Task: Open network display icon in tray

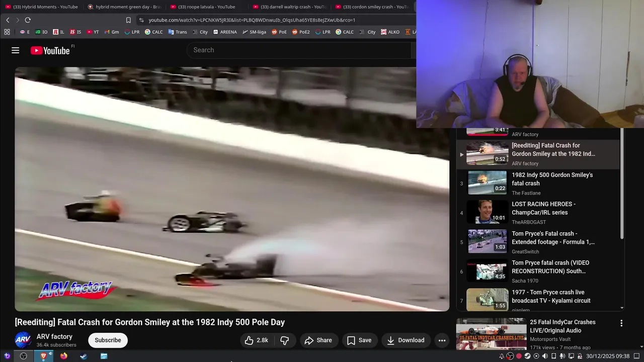Action: coord(572,356)
